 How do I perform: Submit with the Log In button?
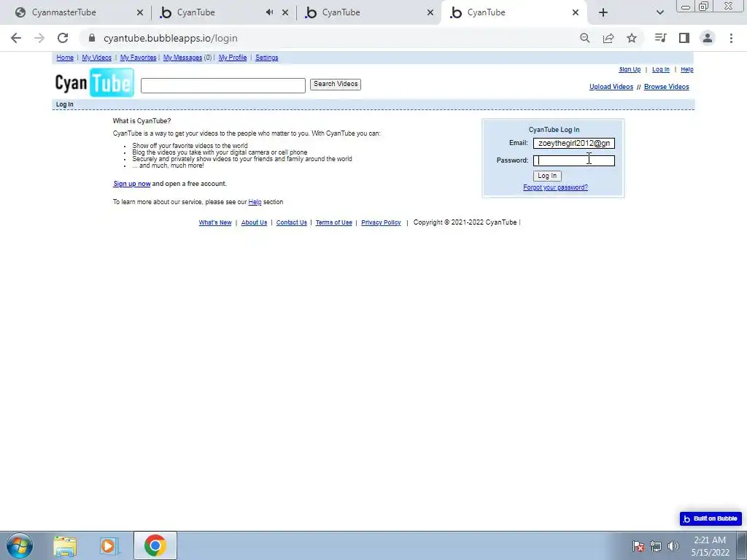click(x=547, y=176)
